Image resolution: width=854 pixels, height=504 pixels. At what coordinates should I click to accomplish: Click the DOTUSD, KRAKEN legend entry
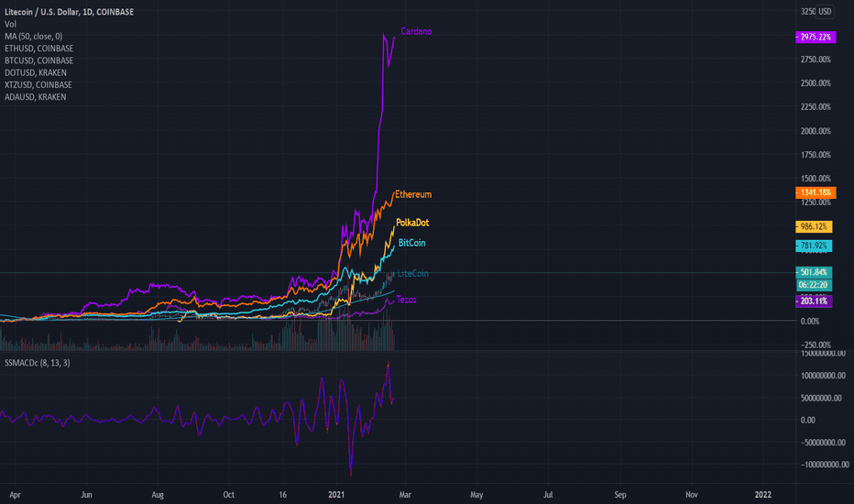(36, 72)
